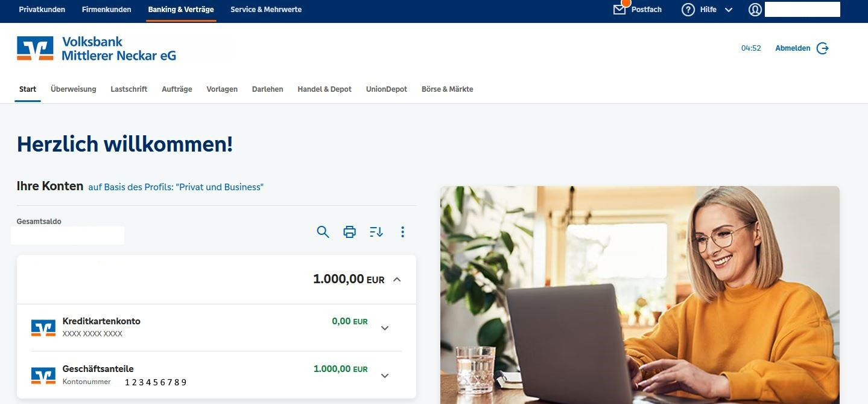868x404 pixels.
Task: Click the Abmelden logout arrow icon
Action: (x=823, y=48)
